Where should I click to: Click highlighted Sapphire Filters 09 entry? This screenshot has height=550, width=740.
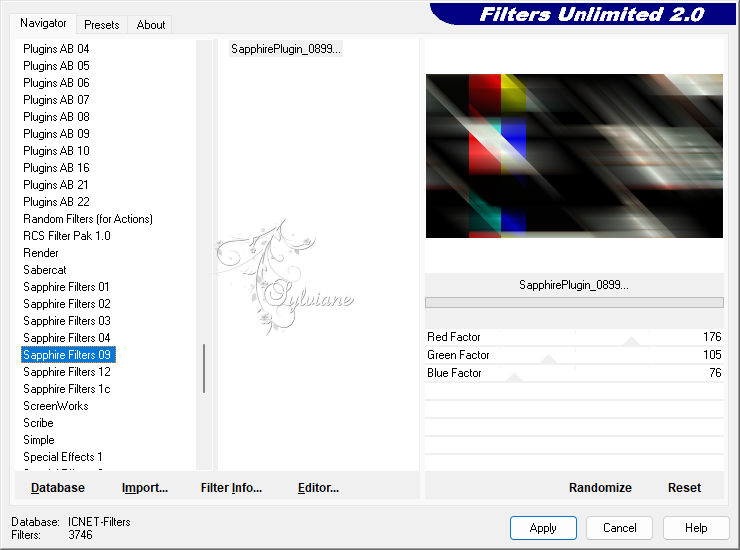point(68,355)
